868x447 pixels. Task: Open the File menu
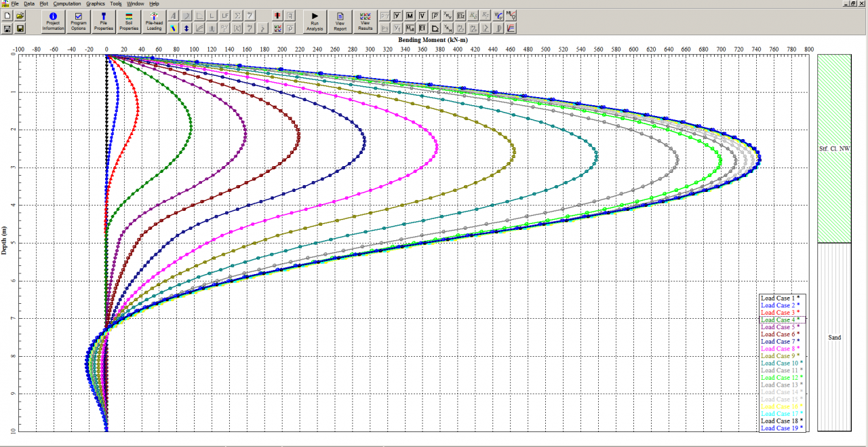coord(15,3)
